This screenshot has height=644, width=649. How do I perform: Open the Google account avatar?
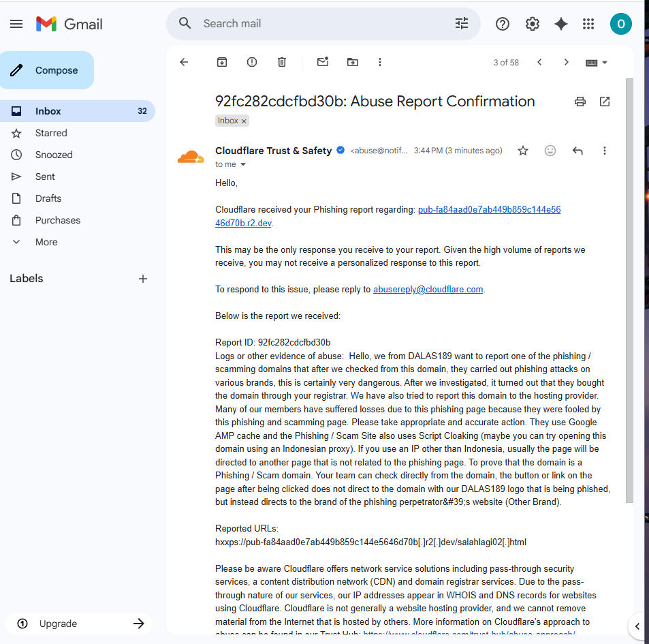(620, 24)
